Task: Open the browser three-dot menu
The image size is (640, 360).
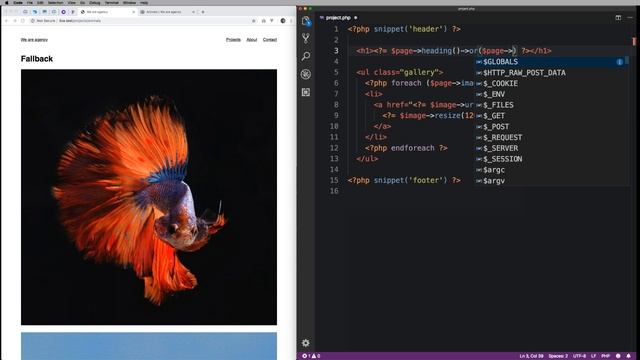Action: (x=291, y=20)
